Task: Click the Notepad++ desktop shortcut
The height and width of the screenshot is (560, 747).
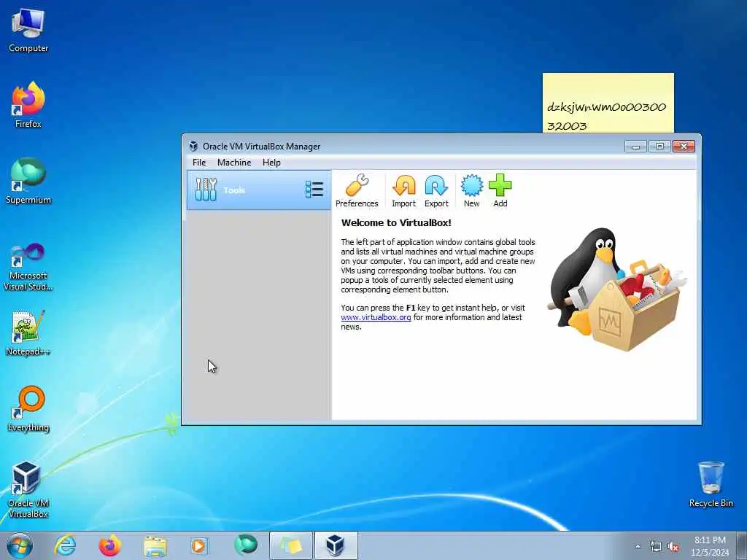Action: (28, 333)
